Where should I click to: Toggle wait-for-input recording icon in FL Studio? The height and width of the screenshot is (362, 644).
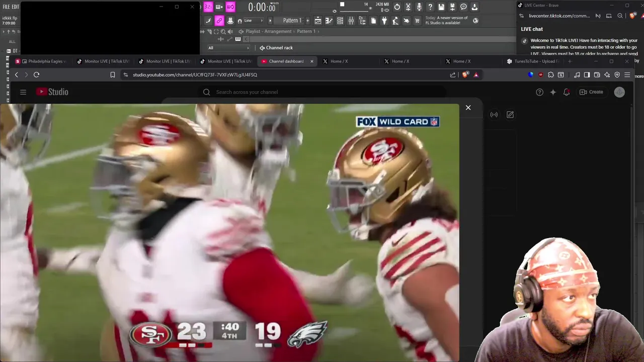pos(219,7)
